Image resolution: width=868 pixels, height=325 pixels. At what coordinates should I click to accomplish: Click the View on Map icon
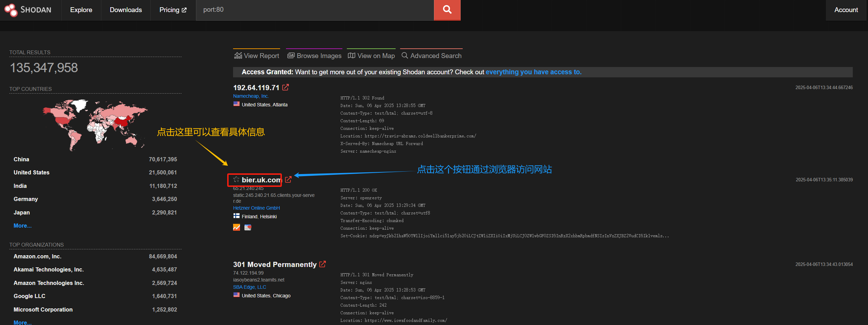[351, 56]
